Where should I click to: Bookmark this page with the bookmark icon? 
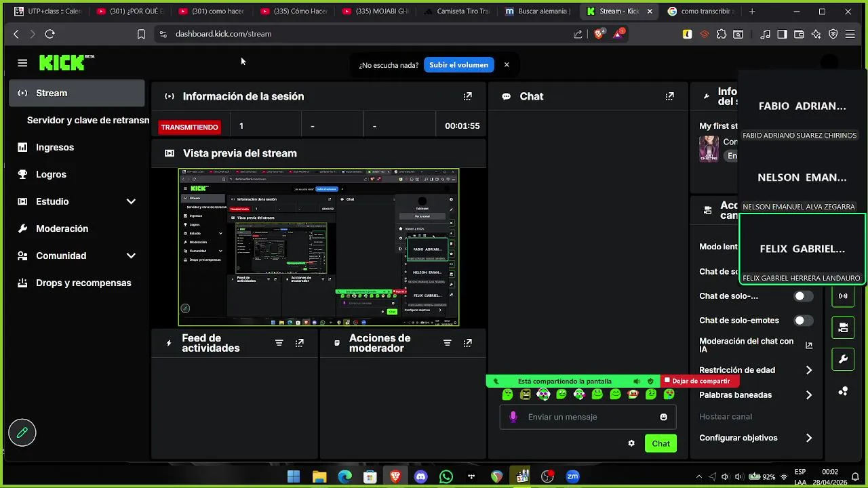141,34
